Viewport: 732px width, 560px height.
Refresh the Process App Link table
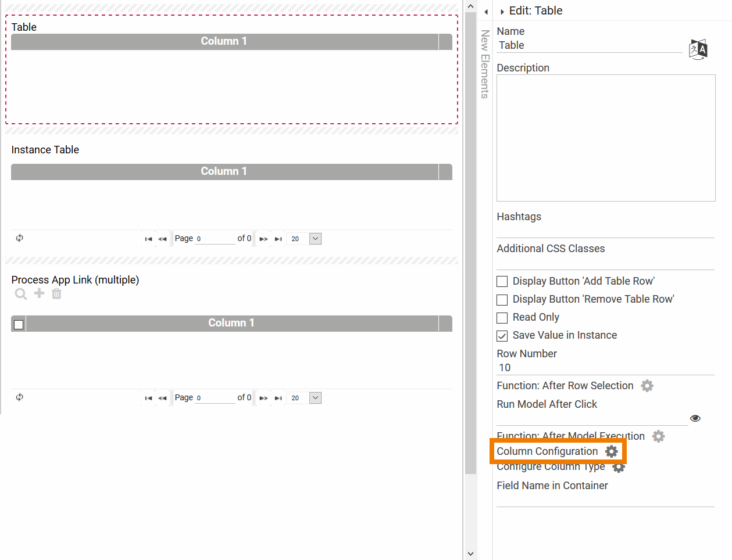pyautogui.click(x=19, y=397)
